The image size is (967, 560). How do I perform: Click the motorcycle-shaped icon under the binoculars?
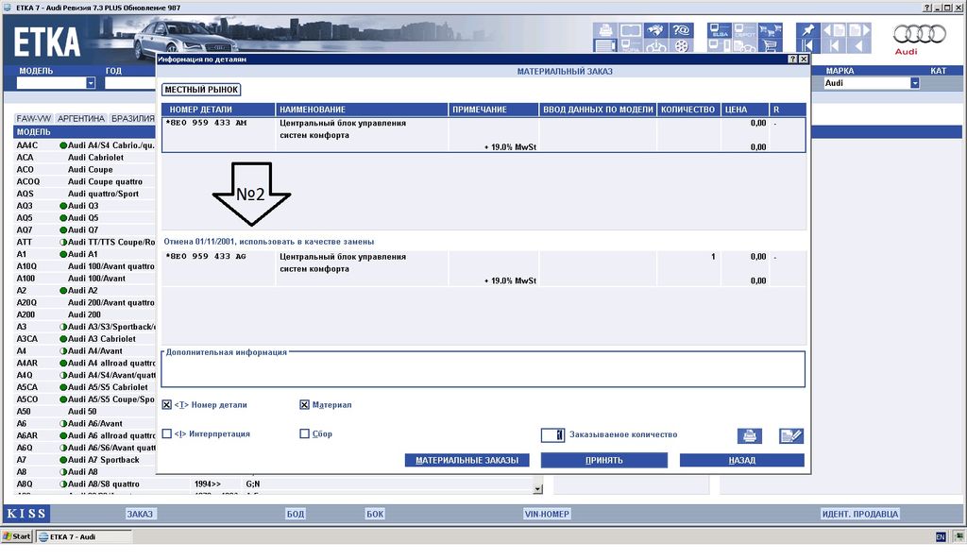(x=656, y=45)
